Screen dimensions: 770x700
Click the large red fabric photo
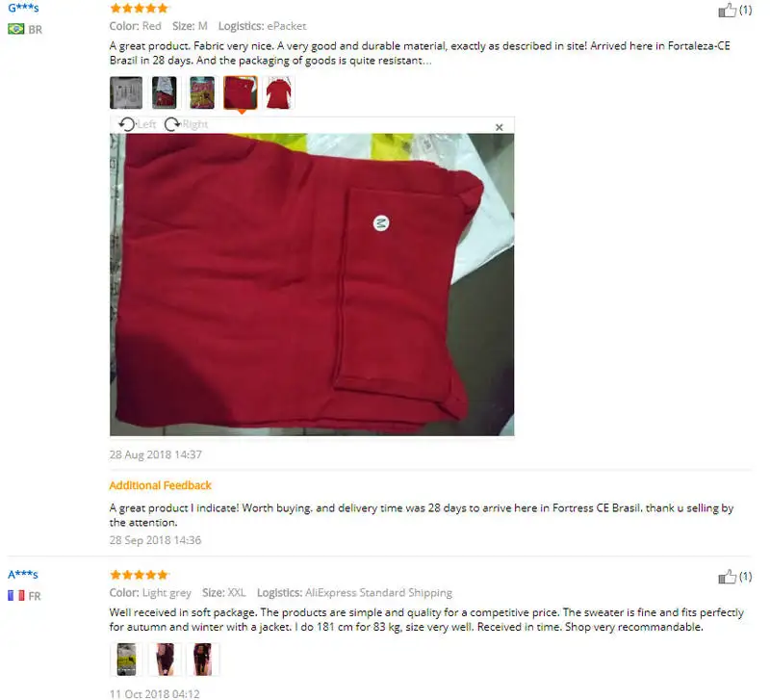point(312,284)
